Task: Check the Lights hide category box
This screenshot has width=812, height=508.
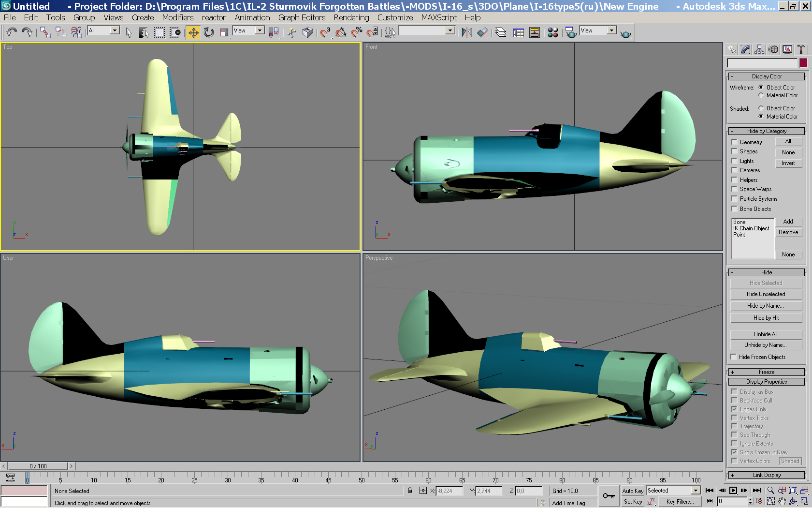Action: [734, 161]
